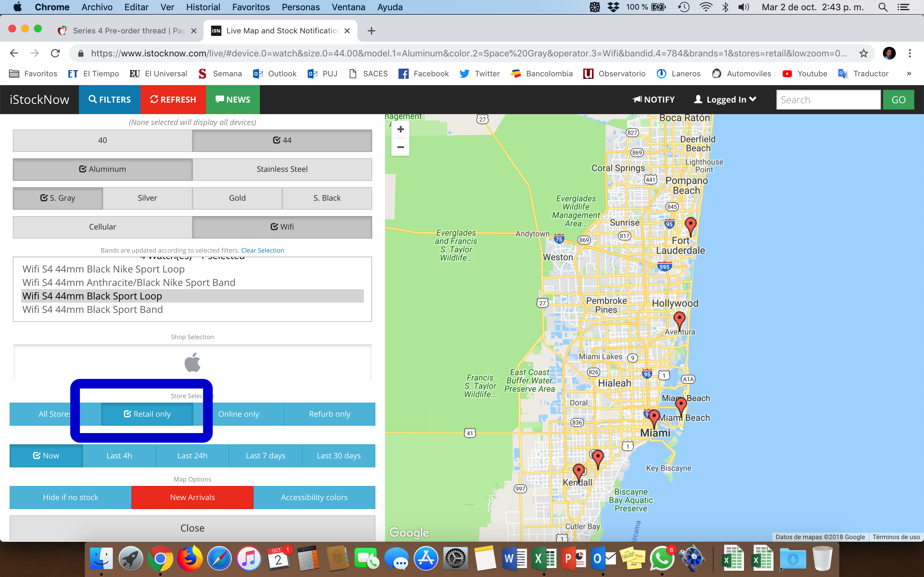Show the hidden bookmarks overflow chevron

[x=909, y=74]
